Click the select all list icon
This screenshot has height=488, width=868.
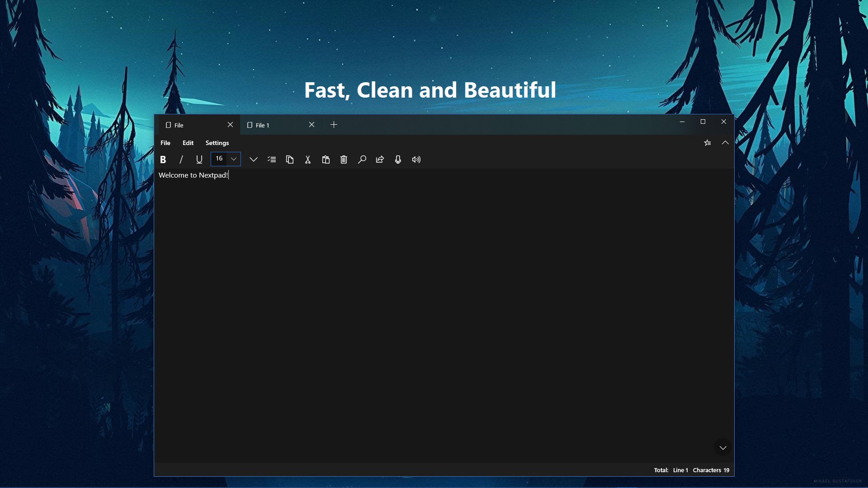[x=272, y=160]
